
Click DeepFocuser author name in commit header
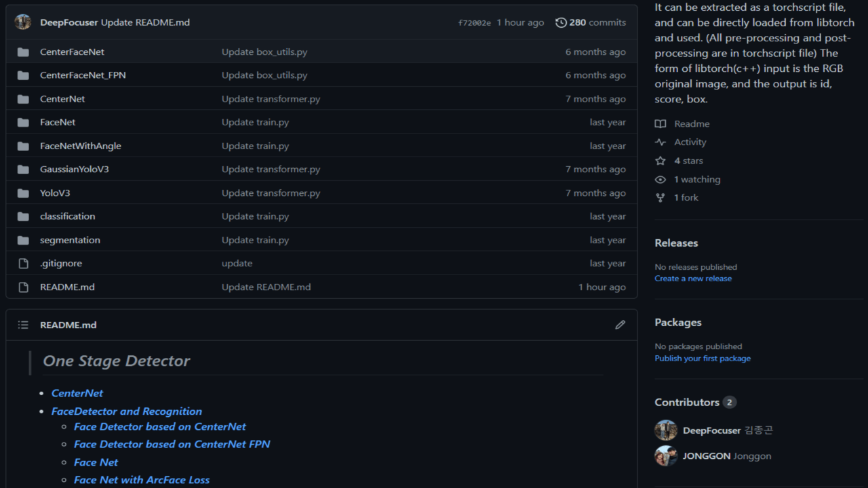point(69,22)
